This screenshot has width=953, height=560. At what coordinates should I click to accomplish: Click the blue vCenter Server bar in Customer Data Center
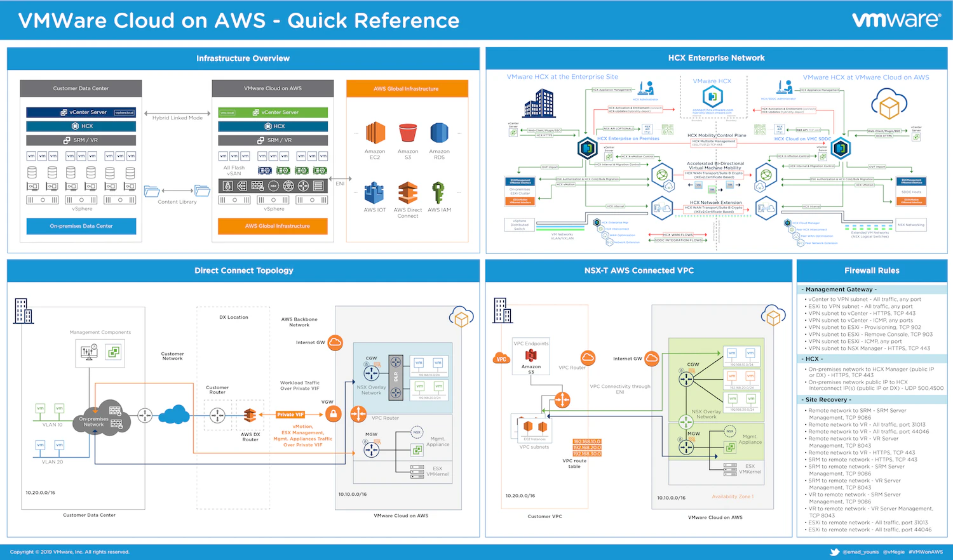(x=81, y=112)
